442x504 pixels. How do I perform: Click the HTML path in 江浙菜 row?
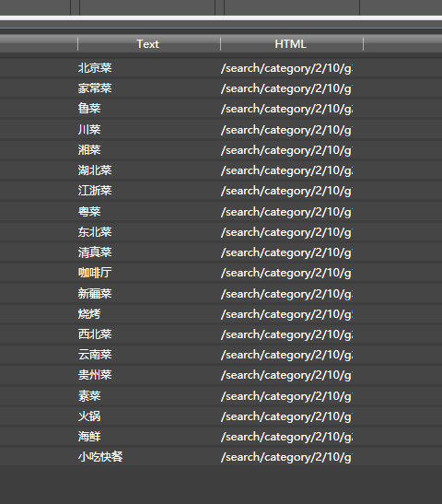pyautogui.click(x=286, y=191)
